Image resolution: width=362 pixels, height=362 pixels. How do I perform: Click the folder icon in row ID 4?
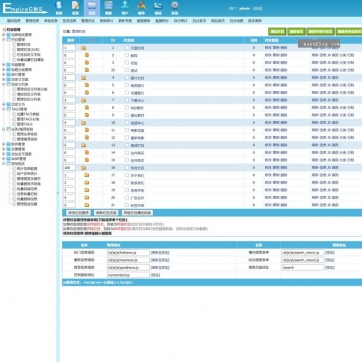tap(83, 78)
